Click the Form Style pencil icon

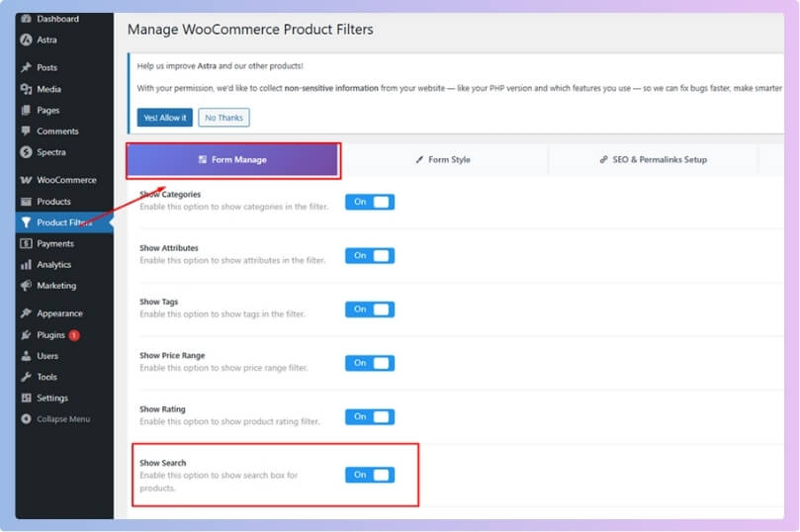click(419, 159)
